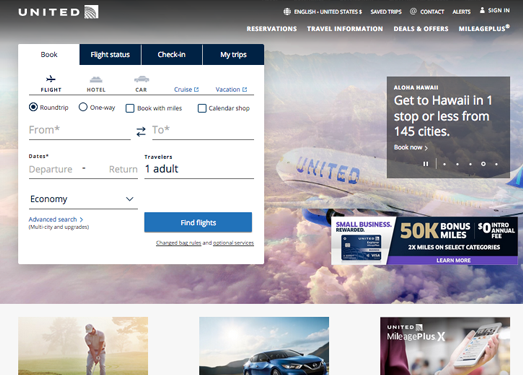Swap From and To airports arrows
Image resolution: width=523 pixels, height=375 pixels.
pos(141,131)
